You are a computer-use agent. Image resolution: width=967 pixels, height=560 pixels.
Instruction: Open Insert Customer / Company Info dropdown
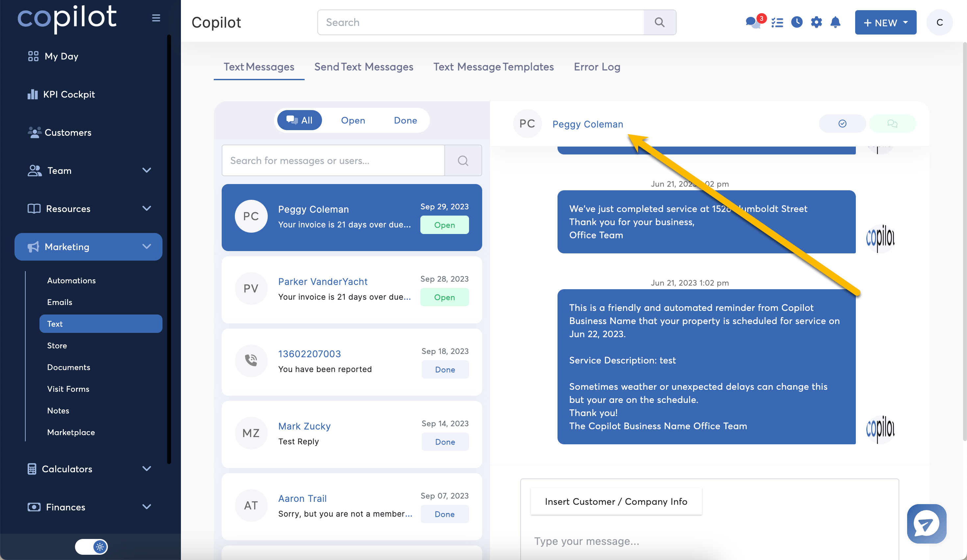[x=616, y=502]
